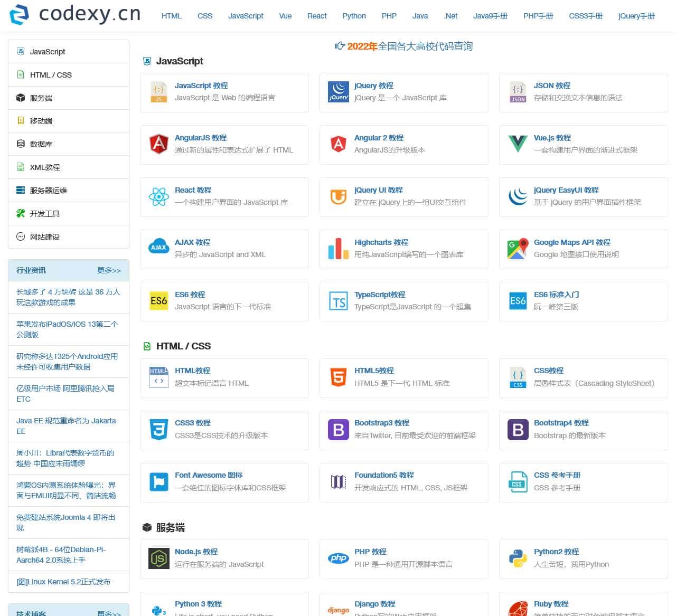676x616 pixels.
Task: Open the .Net navigation item
Action: pos(450,16)
